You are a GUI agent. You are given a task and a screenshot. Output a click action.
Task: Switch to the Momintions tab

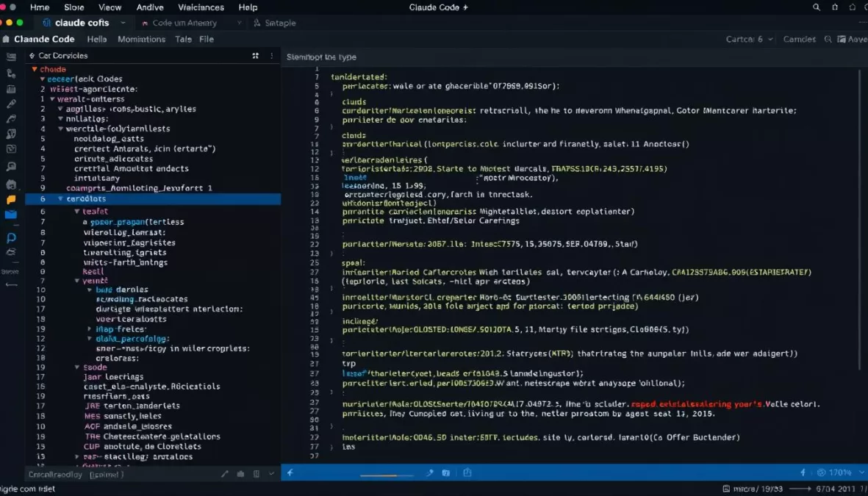pos(141,39)
